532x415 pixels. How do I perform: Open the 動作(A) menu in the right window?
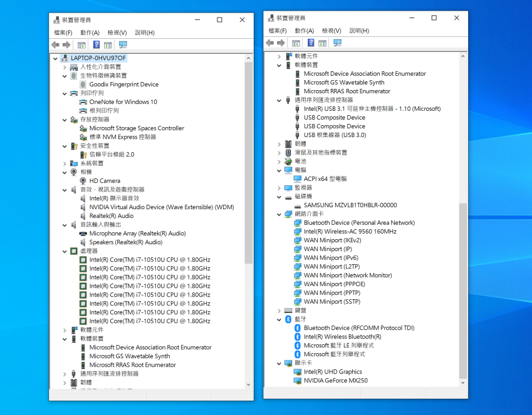click(x=305, y=31)
